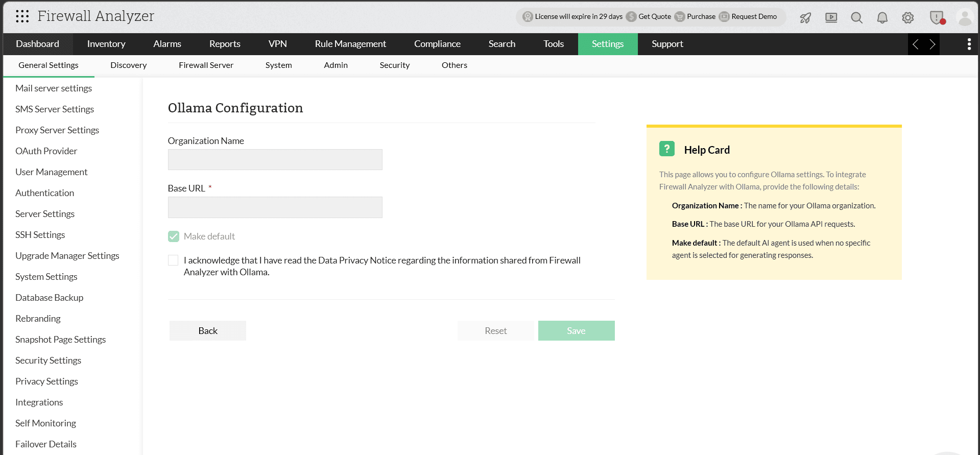The width and height of the screenshot is (980, 455).
Task: Select the VPN tab
Action: click(278, 44)
